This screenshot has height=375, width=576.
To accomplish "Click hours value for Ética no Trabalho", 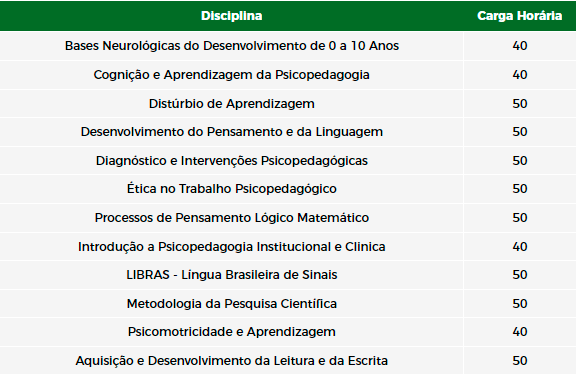I will pos(520,189).
